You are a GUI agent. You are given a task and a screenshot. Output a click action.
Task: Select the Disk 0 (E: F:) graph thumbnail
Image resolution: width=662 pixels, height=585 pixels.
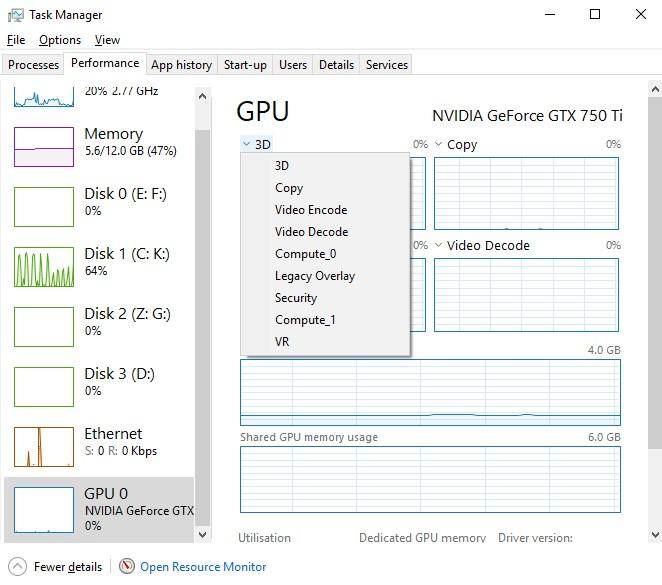(x=44, y=206)
